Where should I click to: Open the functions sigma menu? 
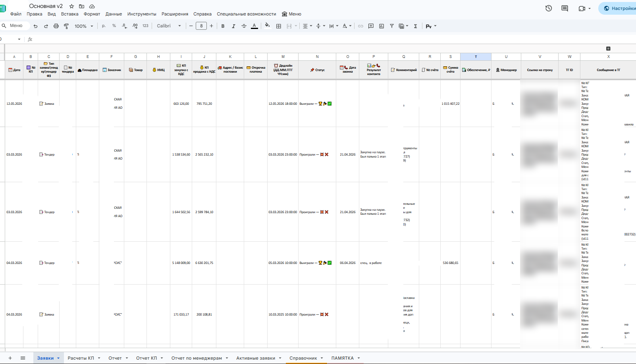pyautogui.click(x=416, y=26)
